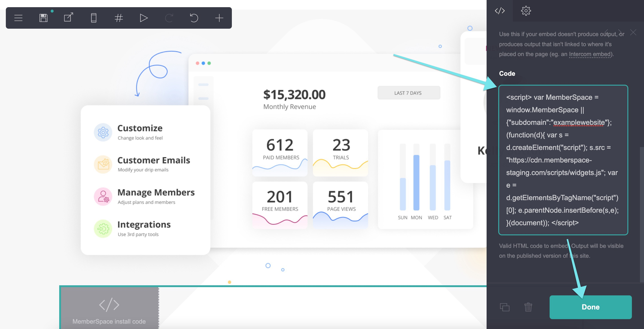This screenshot has height=329, width=644.
Task: Open the hamburger menu in toolbar
Action: click(18, 18)
